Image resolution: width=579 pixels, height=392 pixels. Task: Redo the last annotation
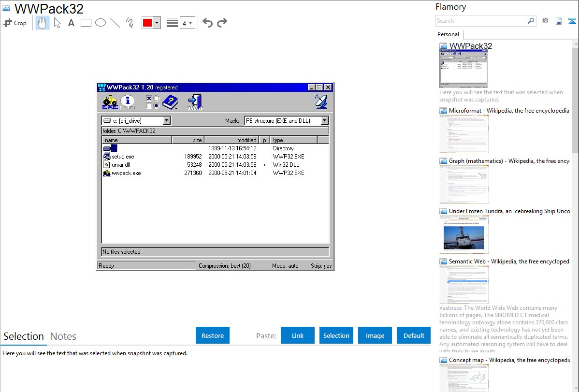tap(222, 23)
